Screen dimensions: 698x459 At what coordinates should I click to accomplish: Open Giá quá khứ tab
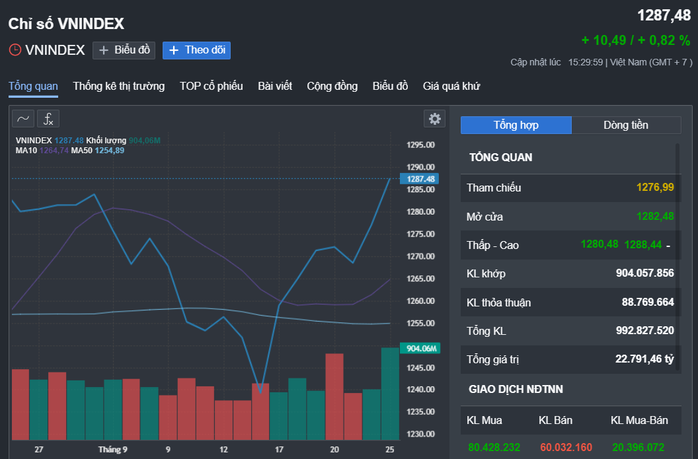(451, 86)
